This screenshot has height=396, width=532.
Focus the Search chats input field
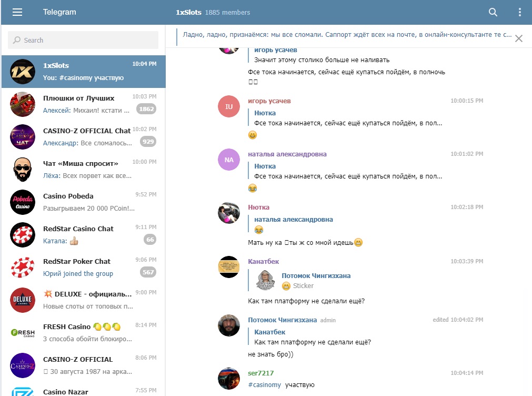[x=83, y=40]
